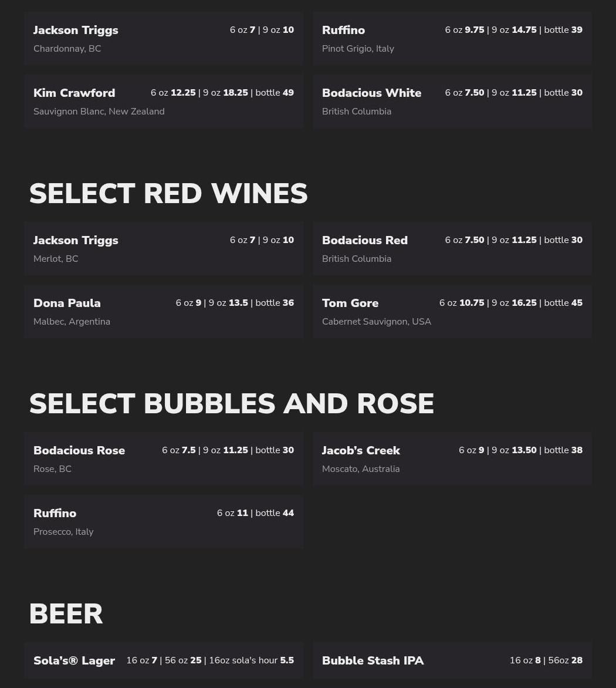Click the Select Red Wines heading
Image resolution: width=616 pixels, height=688 pixels.
point(168,194)
